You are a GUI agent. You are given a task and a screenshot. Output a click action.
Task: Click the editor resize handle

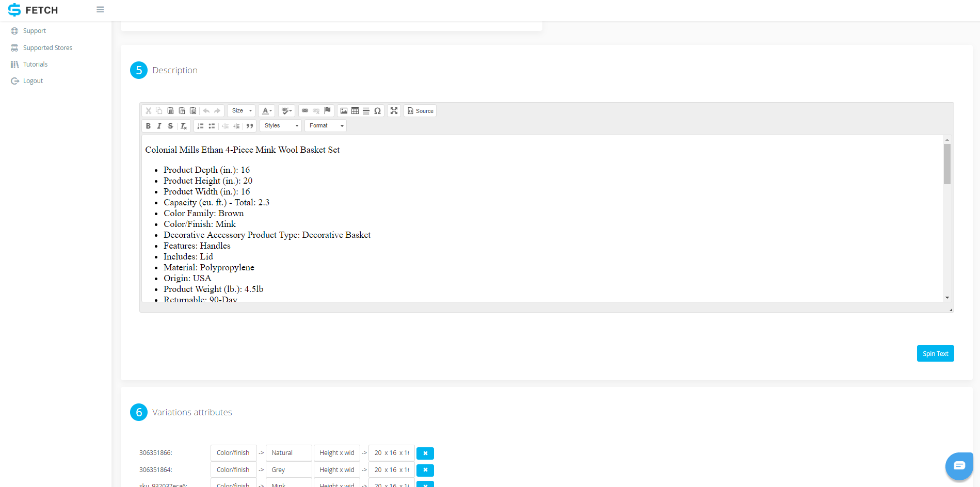[x=951, y=310]
